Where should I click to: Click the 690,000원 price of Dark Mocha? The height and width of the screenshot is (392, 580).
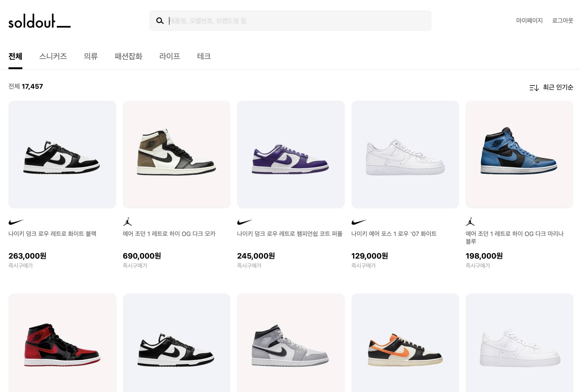tap(142, 256)
